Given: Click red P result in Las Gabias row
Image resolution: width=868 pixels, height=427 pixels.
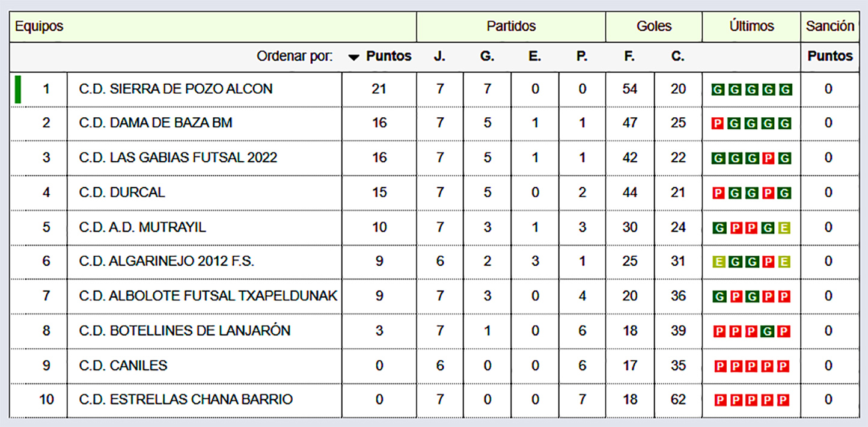Looking at the screenshot, I should [767, 159].
